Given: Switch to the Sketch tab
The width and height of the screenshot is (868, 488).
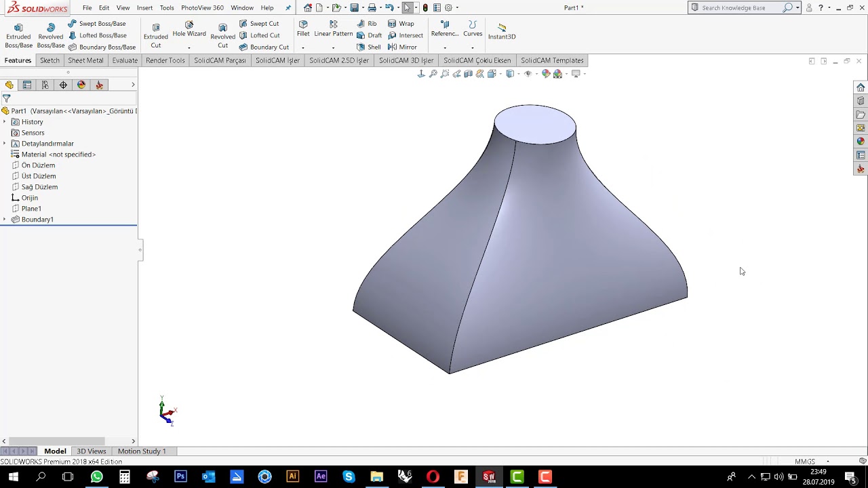Looking at the screenshot, I should click(50, 60).
